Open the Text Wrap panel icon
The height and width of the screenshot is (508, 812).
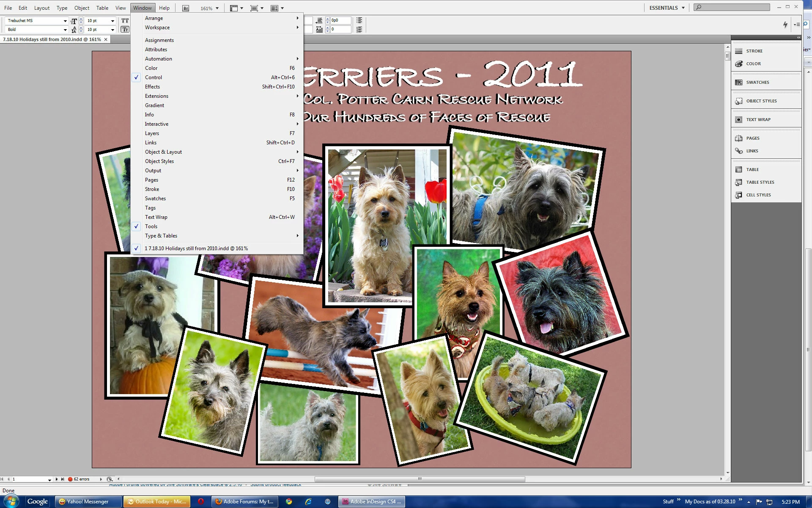coord(739,119)
